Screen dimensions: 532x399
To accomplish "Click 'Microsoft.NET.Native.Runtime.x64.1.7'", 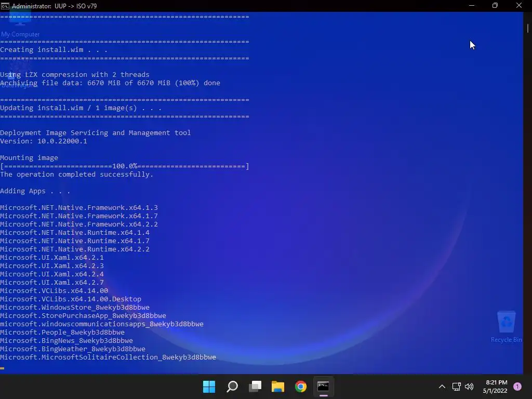I will [75, 241].
